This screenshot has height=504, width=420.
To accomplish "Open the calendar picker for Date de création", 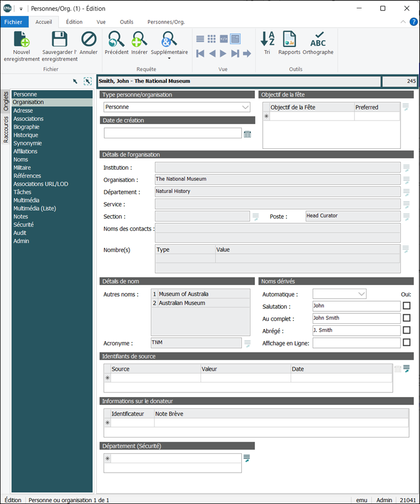I will pos(247,134).
